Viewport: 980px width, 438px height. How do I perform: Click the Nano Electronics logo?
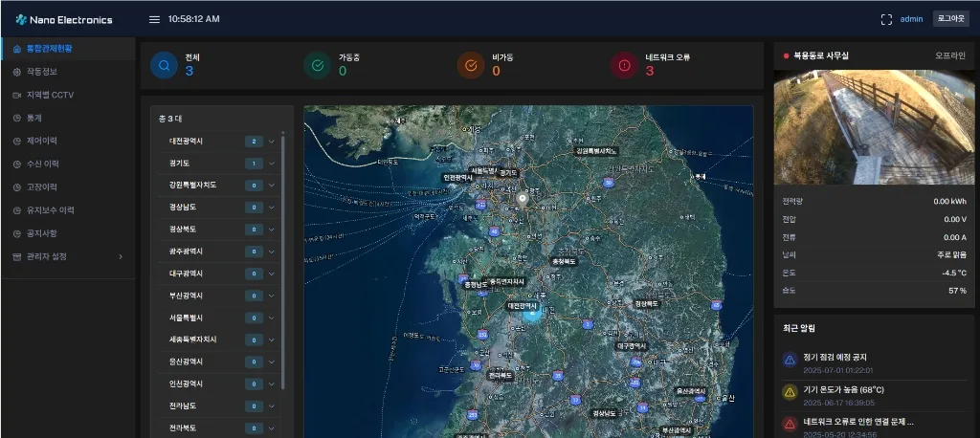[64, 19]
